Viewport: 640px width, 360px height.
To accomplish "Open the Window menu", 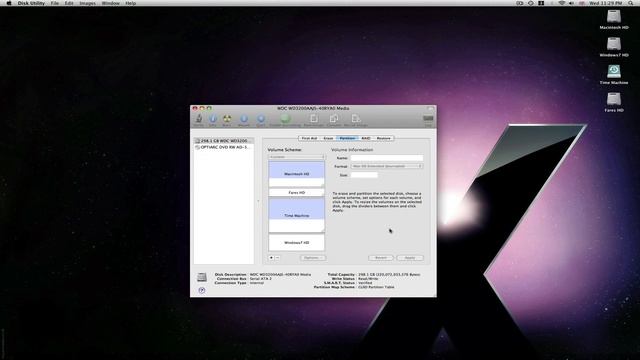I will pyautogui.click(x=111, y=3).
